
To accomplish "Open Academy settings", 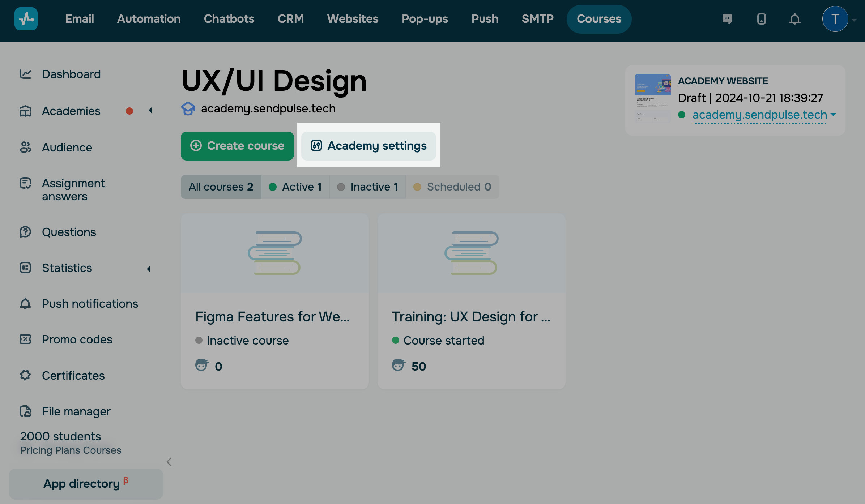I will tap(368, 146).
